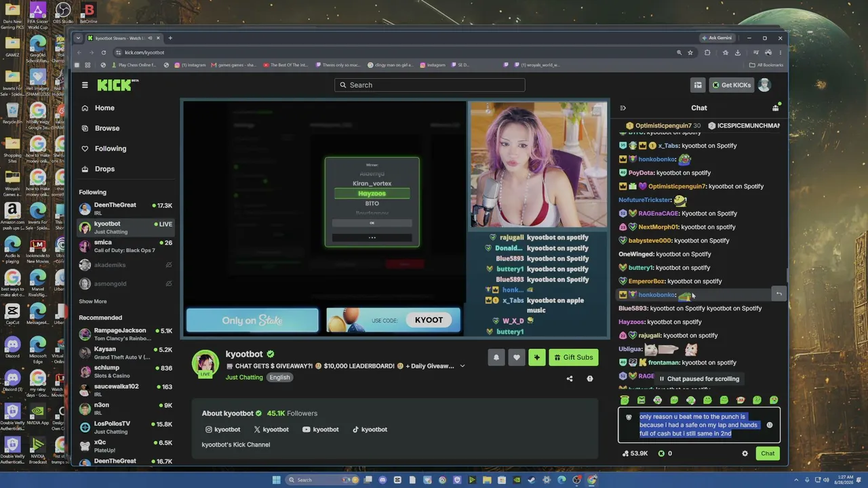Open recommended channel saucewalka102
This screenshot has width=868, height=488.
click(x=126, y=390)
